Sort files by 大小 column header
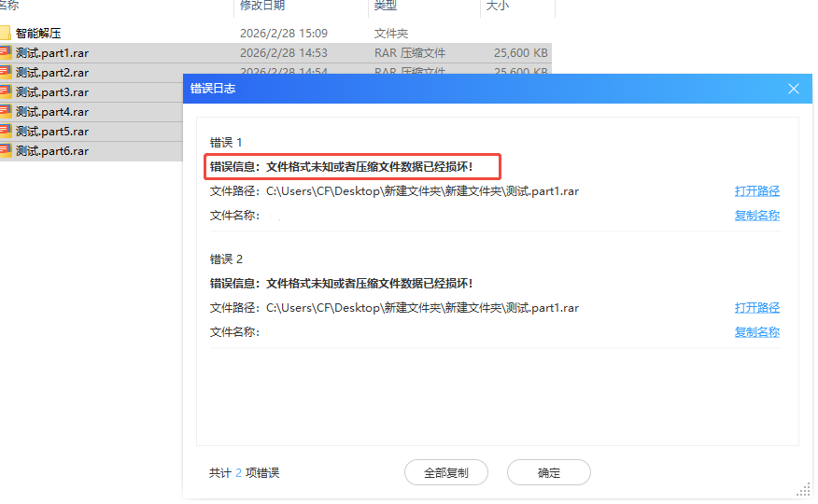Screen dimensions: 818x504 coord(497,6)
